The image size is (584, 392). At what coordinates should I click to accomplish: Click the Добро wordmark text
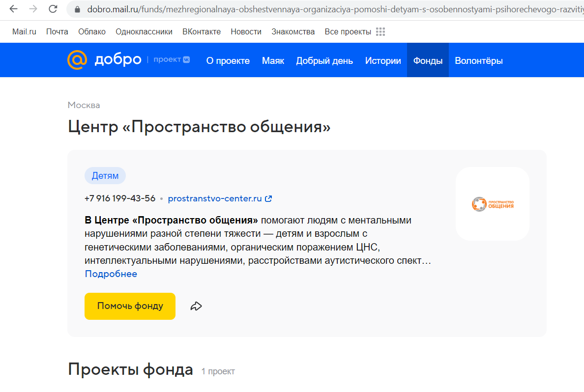[118, 59]
